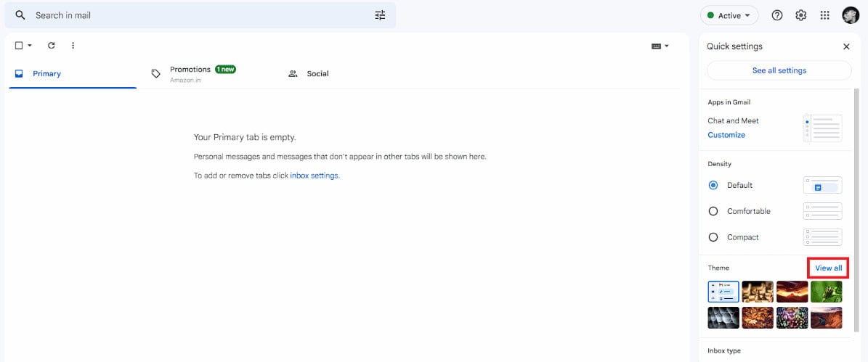The height and width of the screenshot is (362, 868).
Task: Select the colorful beads theme thumbnail
Action: click(792, 318)
